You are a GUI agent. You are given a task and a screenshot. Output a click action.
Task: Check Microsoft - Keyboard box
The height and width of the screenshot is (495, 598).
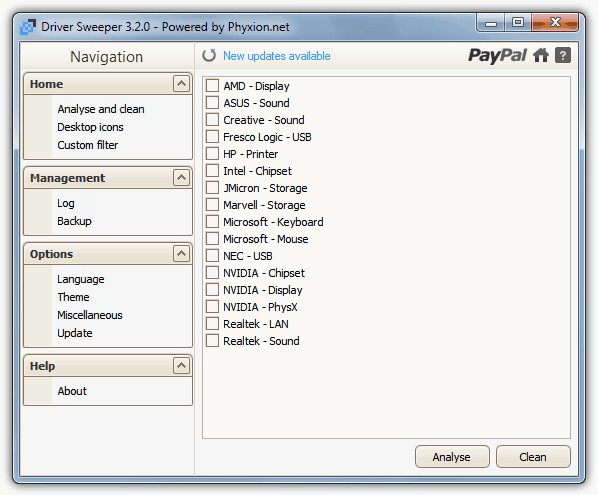pyautogui.click(x=212, y=222)
